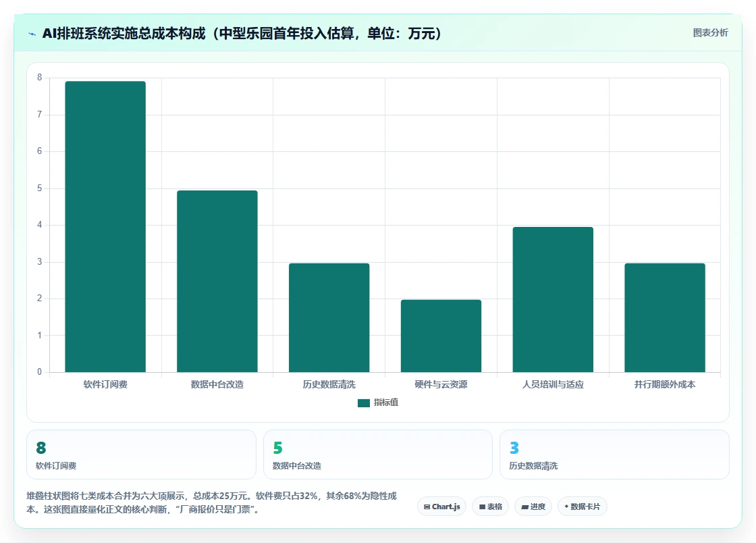Open the 历史数据清洗 data card showing 3
Screen dimensions: 756x543
[614, 455]
